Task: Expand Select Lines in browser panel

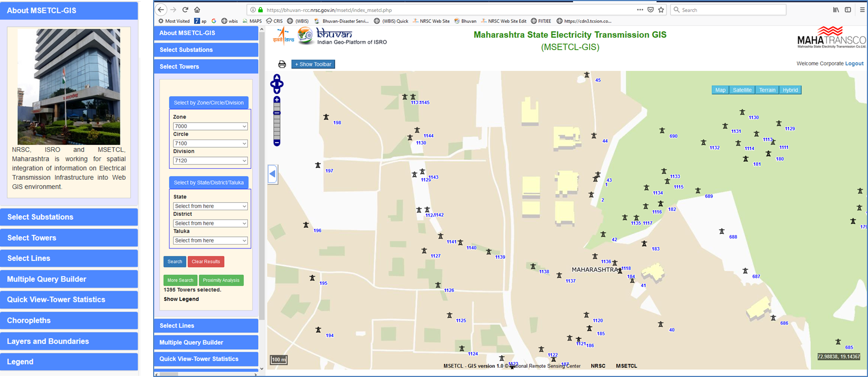Action: pyautogui.click(x=206, y=326)
